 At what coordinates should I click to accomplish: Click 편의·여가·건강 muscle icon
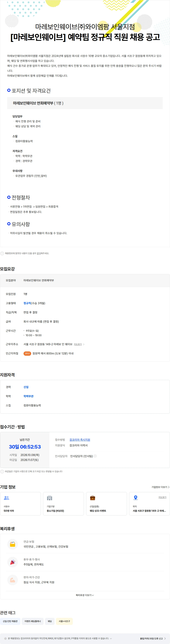13,580
